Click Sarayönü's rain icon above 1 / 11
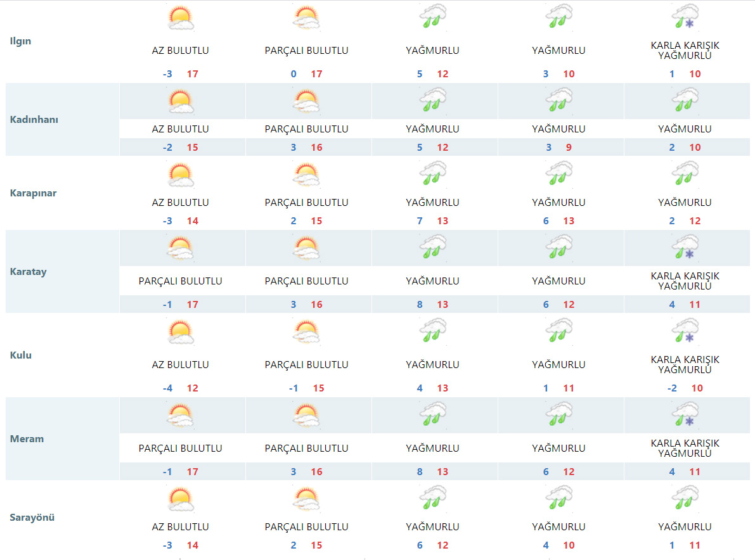This screenshot has height=560, width=755. [685, 499]
